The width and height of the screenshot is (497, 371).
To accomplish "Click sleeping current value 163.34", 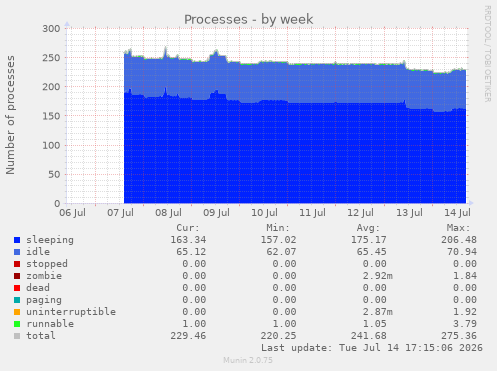I will tap(188, 240).
